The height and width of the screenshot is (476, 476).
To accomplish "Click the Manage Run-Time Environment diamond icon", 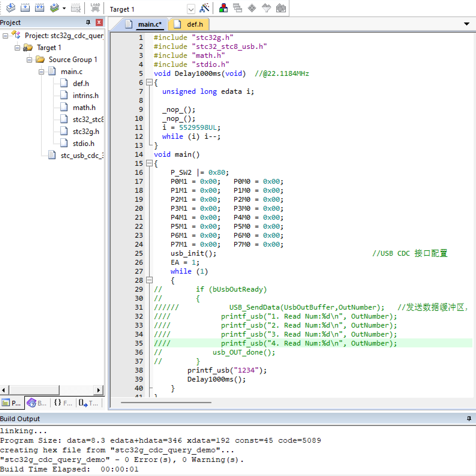I will [x=252, y=8].
